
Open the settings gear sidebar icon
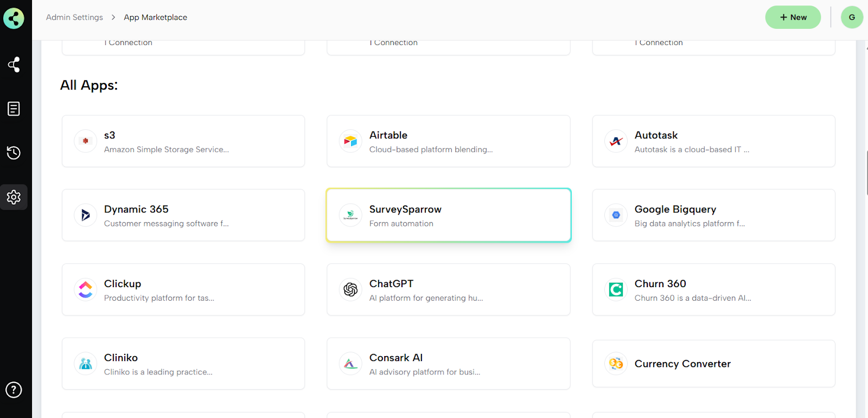(14, 197)
